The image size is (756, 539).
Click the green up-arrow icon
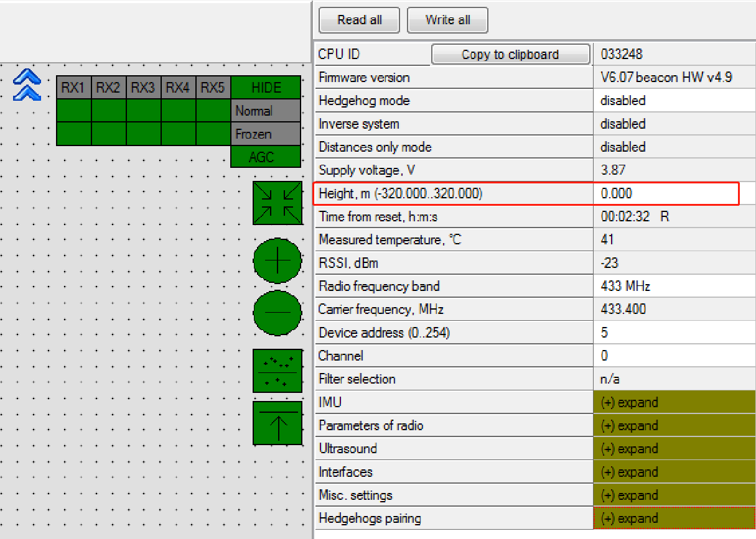coord(277,423)
